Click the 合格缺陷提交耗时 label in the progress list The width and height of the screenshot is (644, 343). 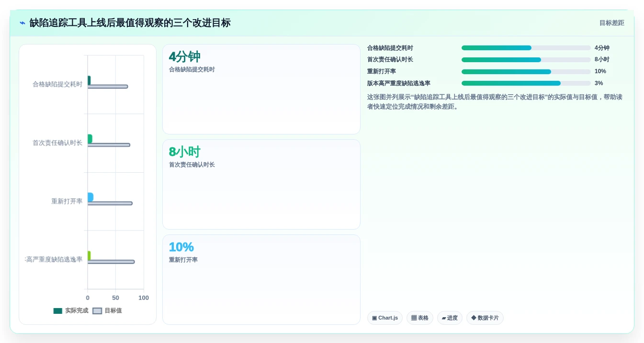point(390,48)
